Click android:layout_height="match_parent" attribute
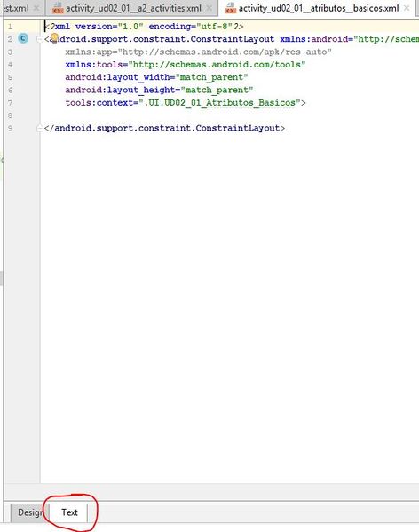Screen dimensions: 419x532 [159, 91]
